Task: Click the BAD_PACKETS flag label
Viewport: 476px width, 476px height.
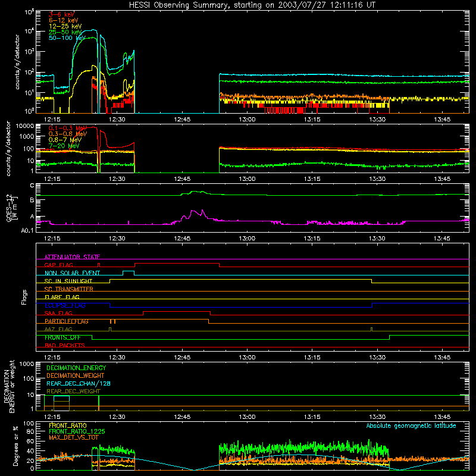Action: [65, 346]
